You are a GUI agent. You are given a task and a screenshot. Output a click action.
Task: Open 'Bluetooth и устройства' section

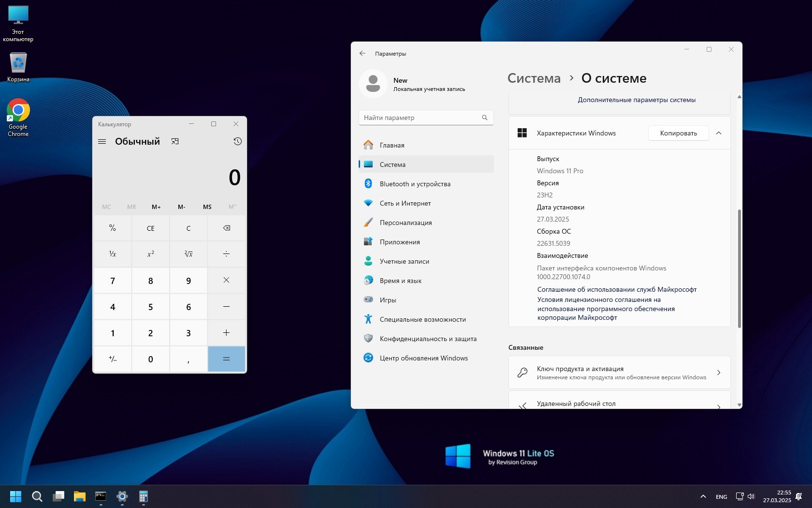coord(426,184)
